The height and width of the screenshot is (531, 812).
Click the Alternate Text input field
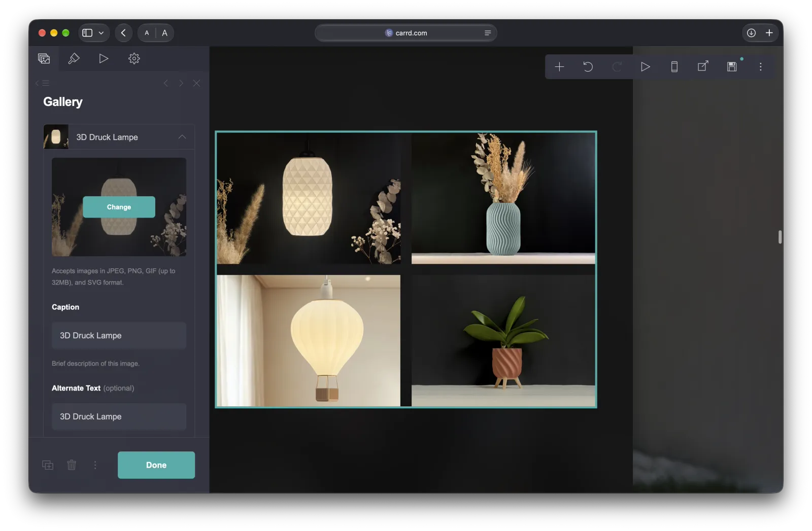[119, 416]
